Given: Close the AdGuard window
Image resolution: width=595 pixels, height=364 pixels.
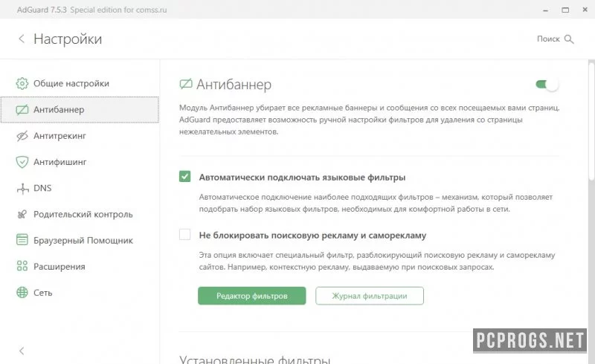Looking at the screenshot, I should (585, 10).
